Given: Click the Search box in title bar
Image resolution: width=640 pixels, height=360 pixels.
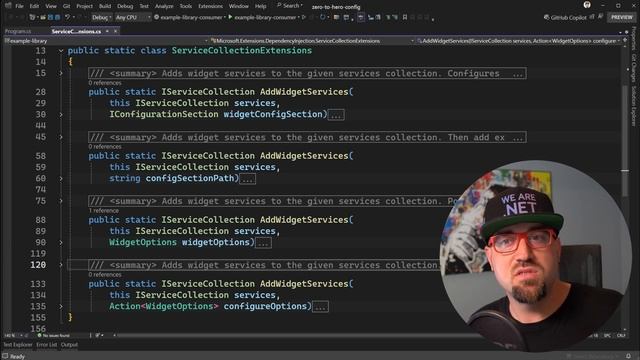Looking at the screenshot, I should [x=290, y=6].
